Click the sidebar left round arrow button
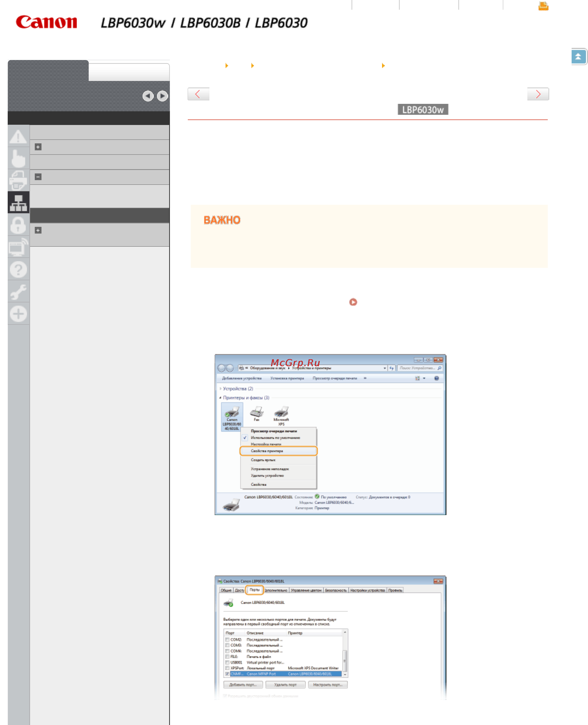Screen dimensions: 588x725 click(x=148, y=96)
